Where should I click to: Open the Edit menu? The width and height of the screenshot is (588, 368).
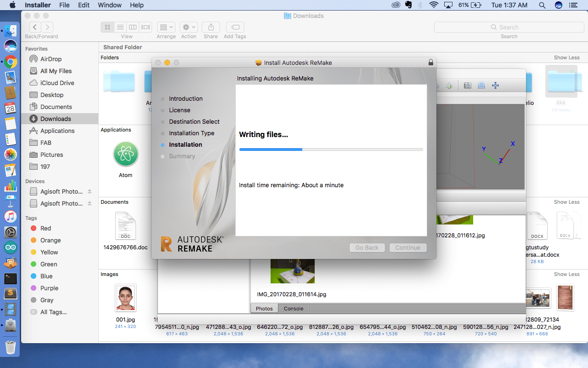pos(84,5)
